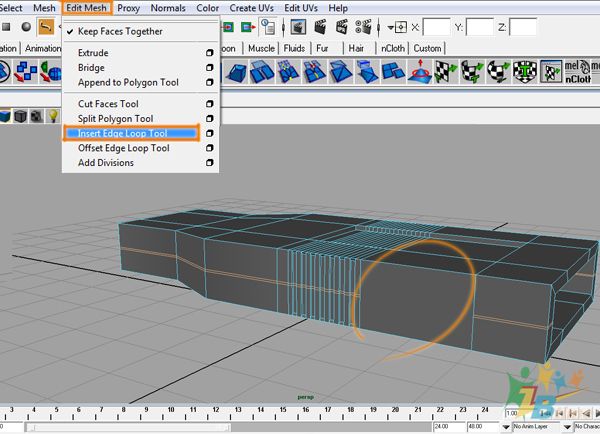Click the extruded blue block shelf icon
600x434 pixels.
(236, 72)
